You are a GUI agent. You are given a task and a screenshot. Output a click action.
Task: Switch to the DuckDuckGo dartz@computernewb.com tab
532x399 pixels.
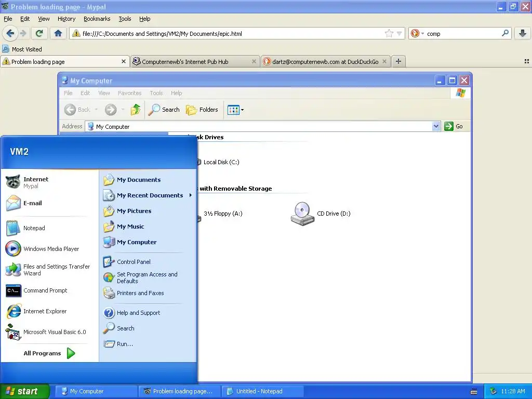click(x=326, y=61)
